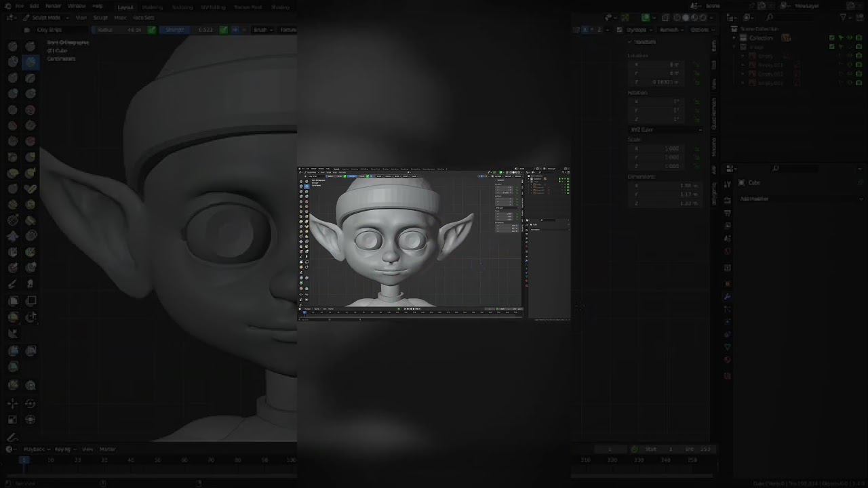Open the Remesh dropdown
This screenshot has width=868, height=488.
[671, 30]
